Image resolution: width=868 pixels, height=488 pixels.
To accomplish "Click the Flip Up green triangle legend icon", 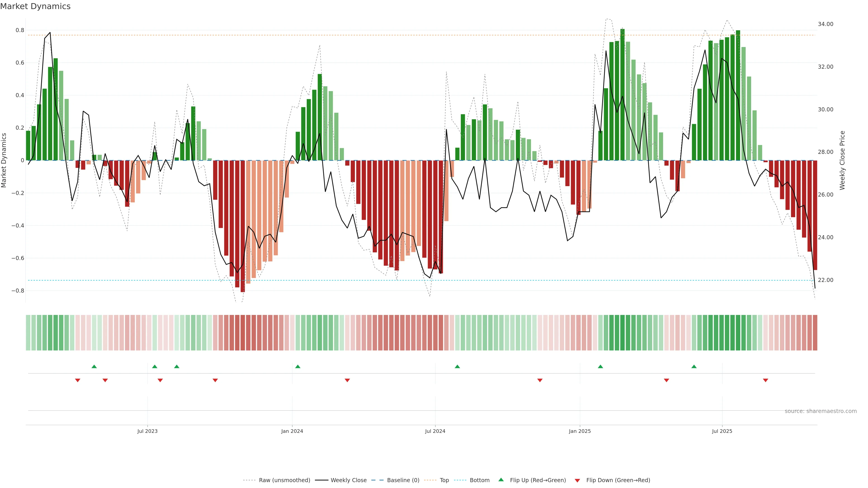I will [x=501, y=480].
